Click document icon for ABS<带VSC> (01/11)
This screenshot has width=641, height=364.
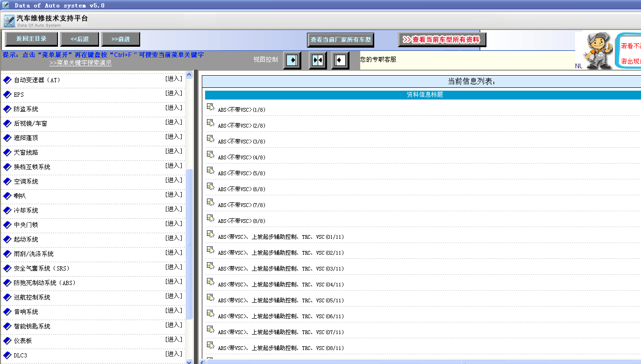click(x=210, y=234)
